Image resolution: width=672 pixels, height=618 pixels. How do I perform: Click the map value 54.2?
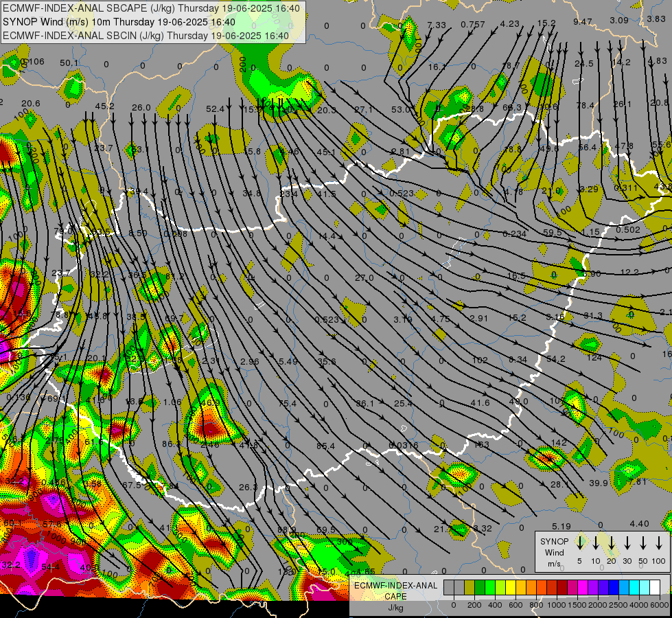pyautogui.click(x=556, y=359)
